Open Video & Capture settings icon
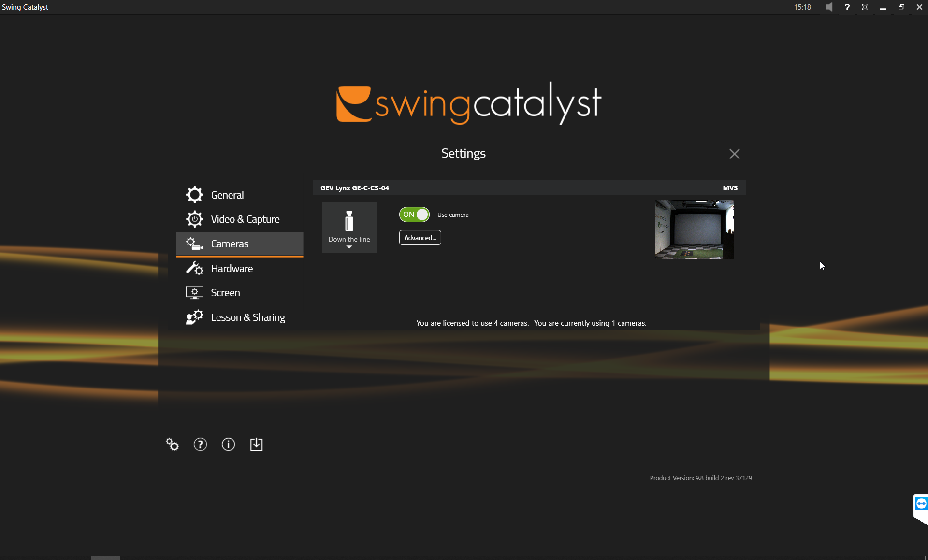Image resolution: width=928 pixels, height=560 pixels. (194, 219)
